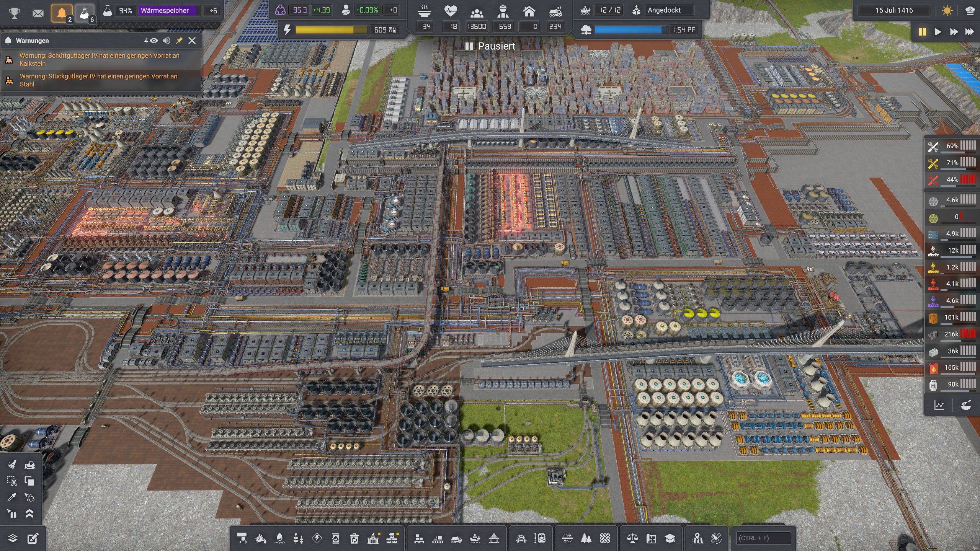Click the cut selection tool

[12, 481]
